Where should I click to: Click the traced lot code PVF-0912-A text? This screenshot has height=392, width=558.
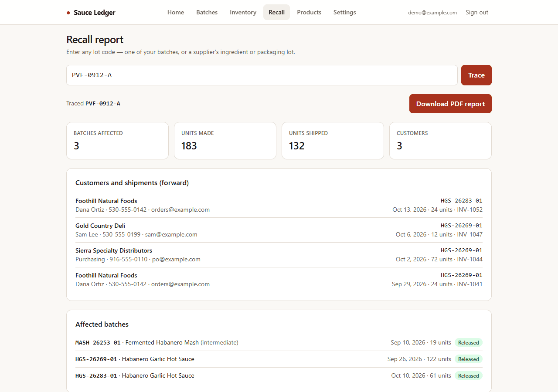[103, 104]
